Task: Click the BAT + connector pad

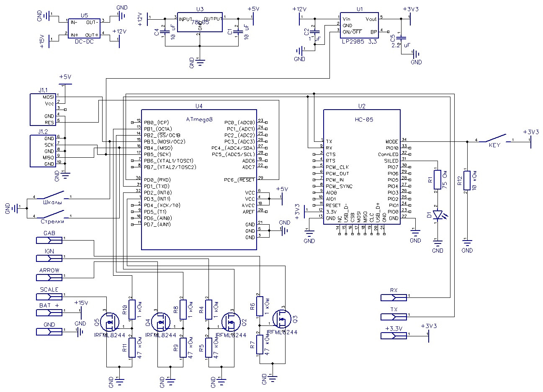Action: [x=49, y=313]
